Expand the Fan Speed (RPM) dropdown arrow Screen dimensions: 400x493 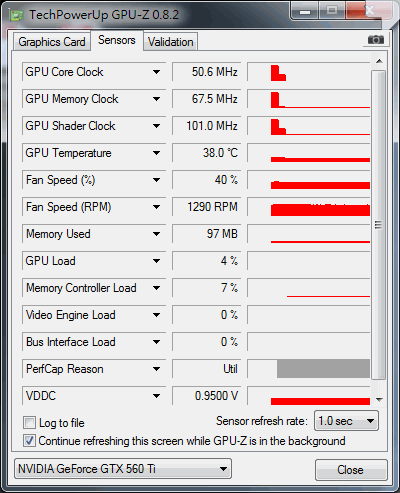point(156,207)
